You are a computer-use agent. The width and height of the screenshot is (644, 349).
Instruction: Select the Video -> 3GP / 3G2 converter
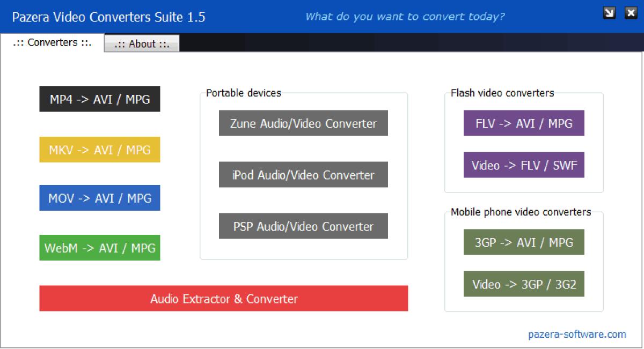click(524, 284)
